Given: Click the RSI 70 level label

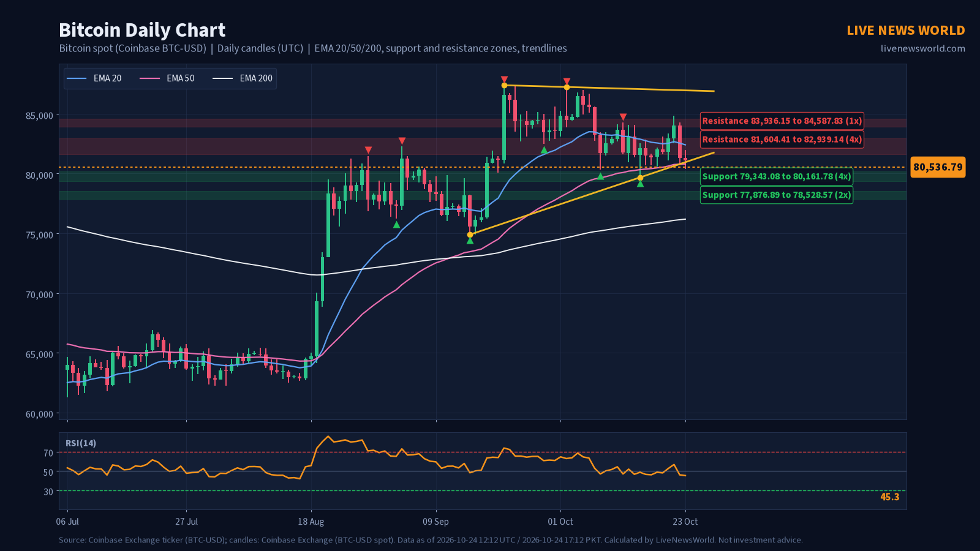Looking at the screenshot, I should [x=48, y=453].
